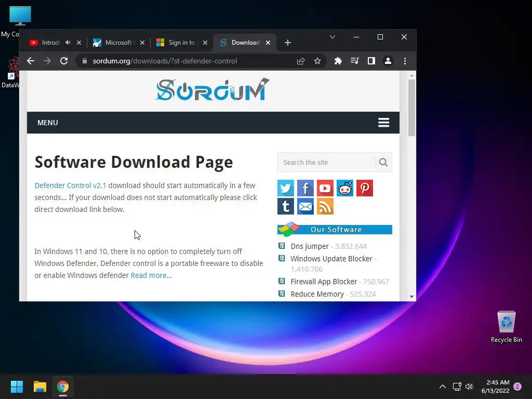Show hidden tray icons chevron
The height and width of the screenshot is (399, 532).
(443, 387)
